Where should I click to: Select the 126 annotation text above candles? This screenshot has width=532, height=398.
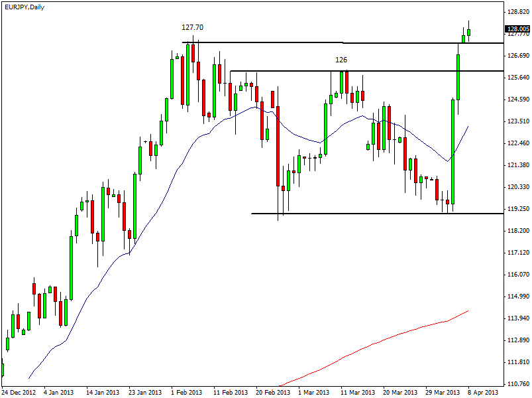click(341, 60)
